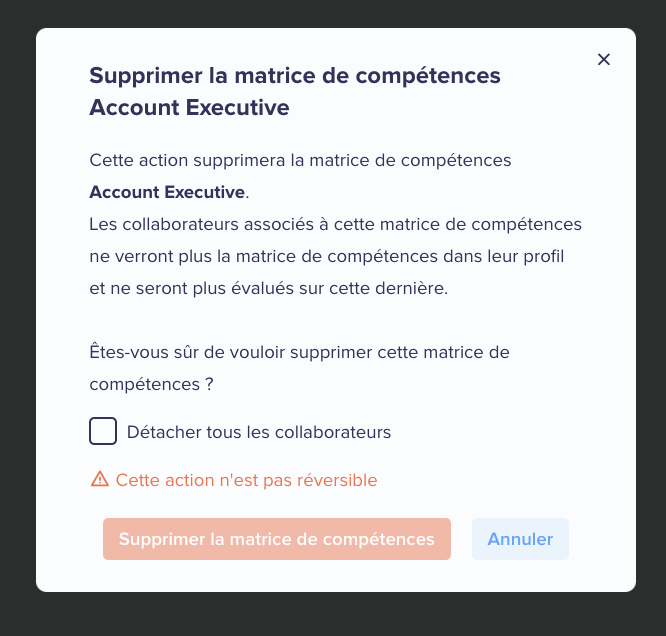Cancel deletion with the Annuler button

[x=520, y=539]
